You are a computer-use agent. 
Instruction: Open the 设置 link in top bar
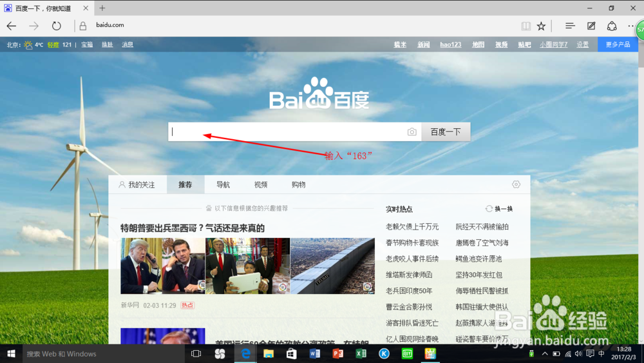(582, 44)
